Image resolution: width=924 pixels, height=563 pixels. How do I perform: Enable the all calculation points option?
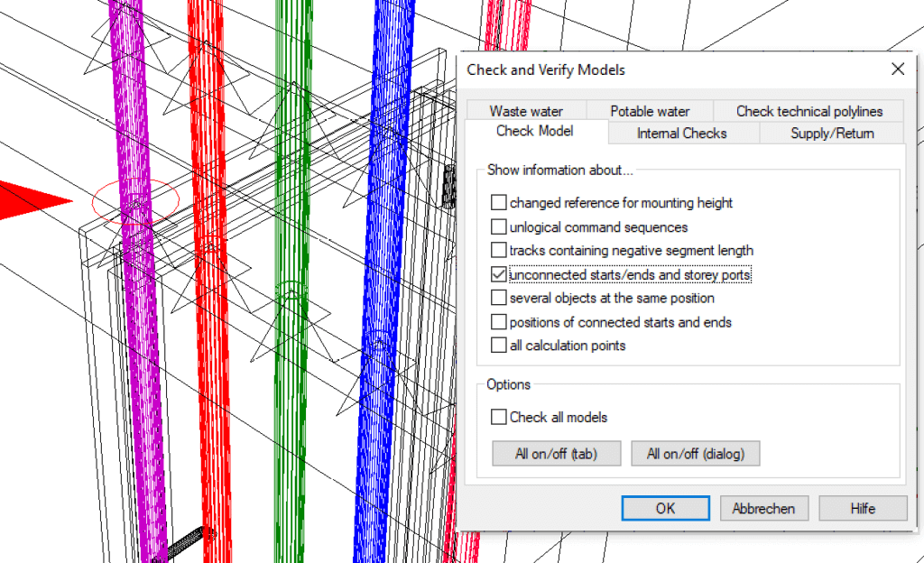(x=499, y=346)
